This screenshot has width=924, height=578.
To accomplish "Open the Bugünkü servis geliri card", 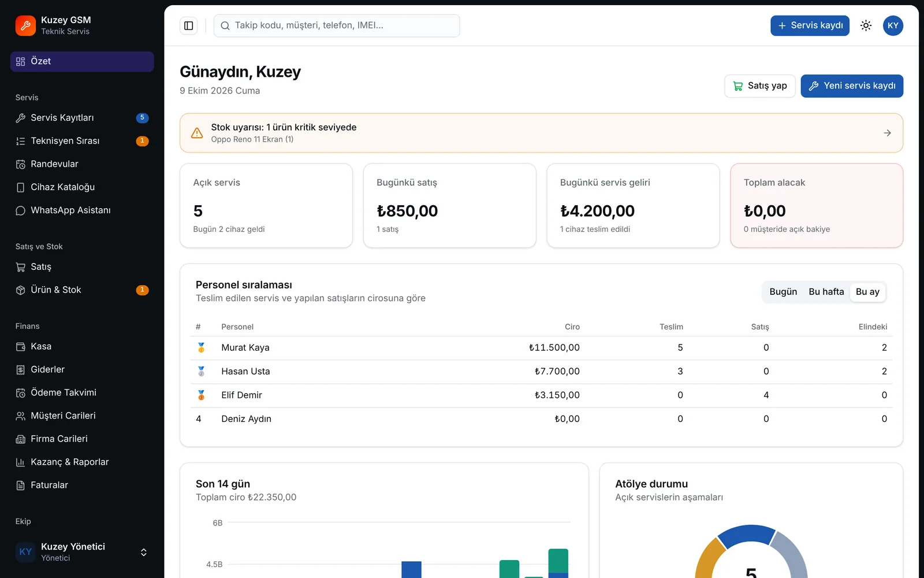I will (633, 206).
